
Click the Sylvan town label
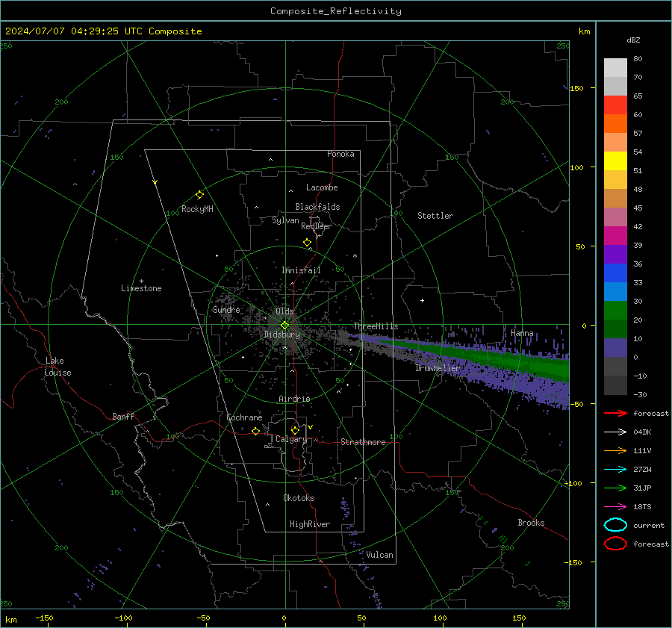click(285, 220)
